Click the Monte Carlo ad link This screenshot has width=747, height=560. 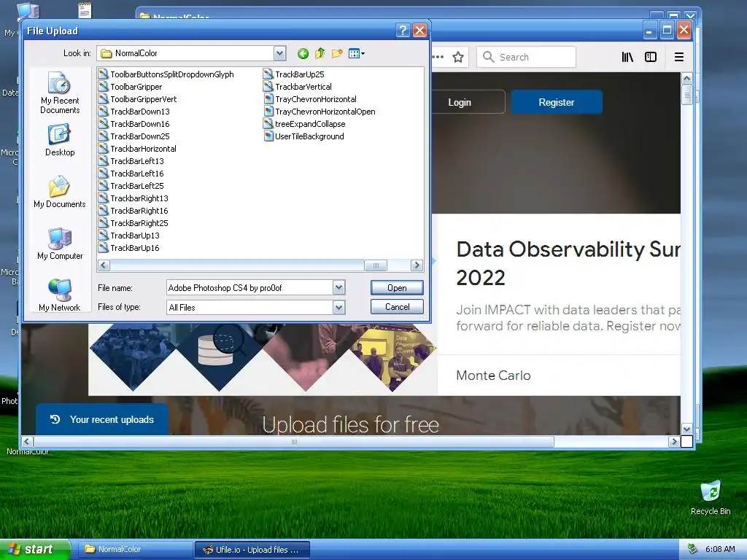493,376
